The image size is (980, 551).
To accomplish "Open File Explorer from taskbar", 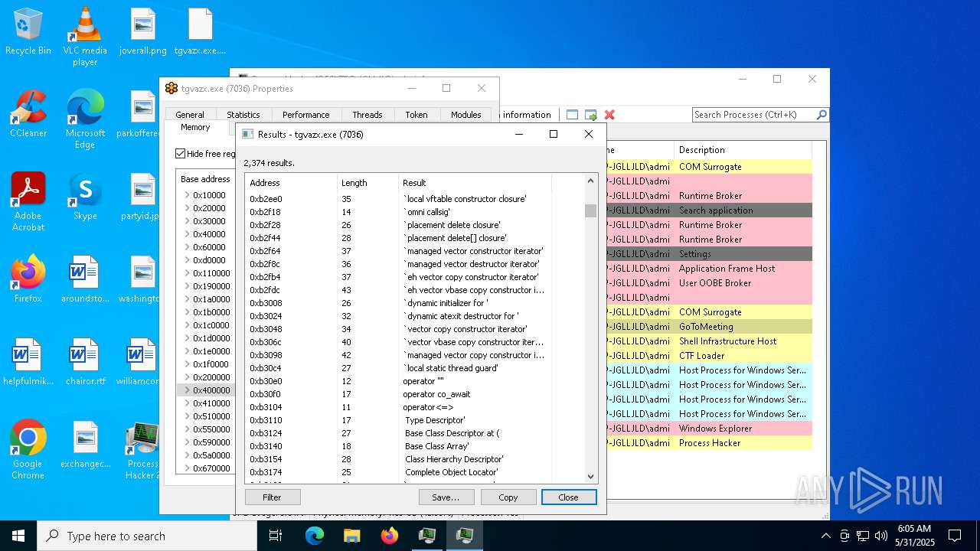I will click(351, 536).
